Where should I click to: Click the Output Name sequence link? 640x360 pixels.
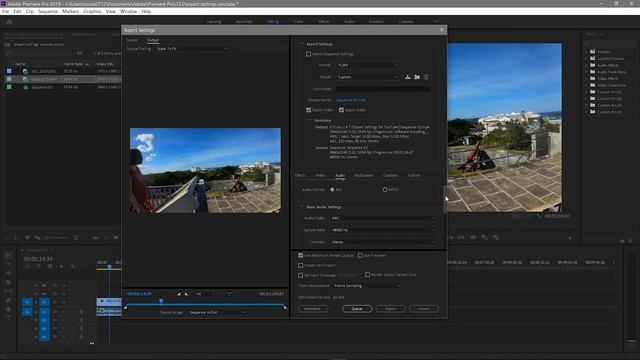(x=351, y=100)
